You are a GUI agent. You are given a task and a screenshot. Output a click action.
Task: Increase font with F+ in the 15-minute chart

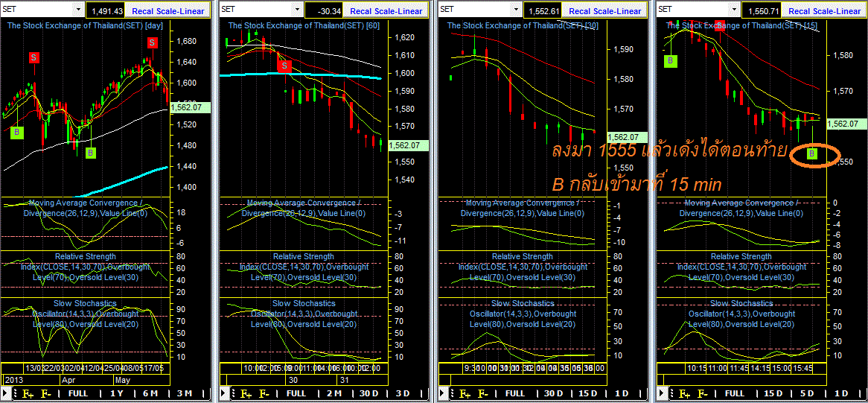coord(684,394)
